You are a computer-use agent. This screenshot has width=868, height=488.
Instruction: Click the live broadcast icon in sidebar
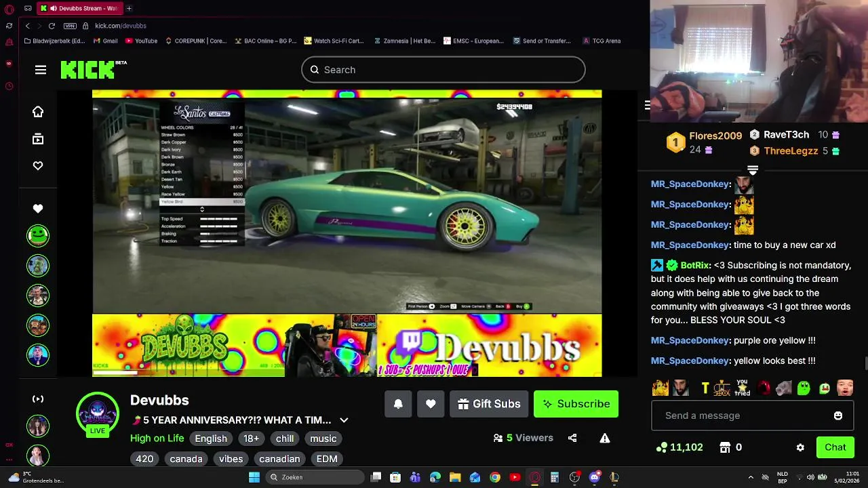38,399
